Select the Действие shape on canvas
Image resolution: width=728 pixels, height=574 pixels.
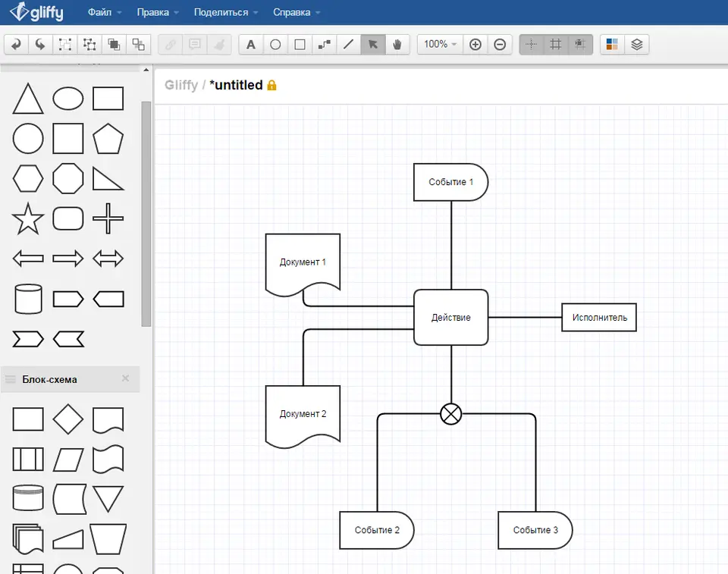450,317
